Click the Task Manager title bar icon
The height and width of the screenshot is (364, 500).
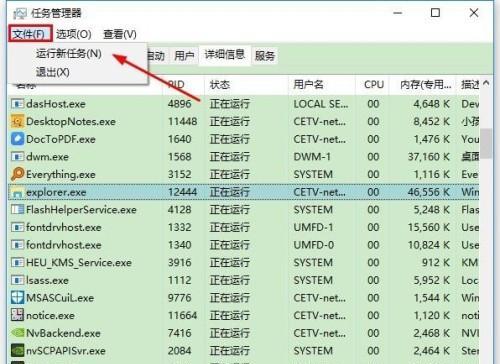point(20,14)
